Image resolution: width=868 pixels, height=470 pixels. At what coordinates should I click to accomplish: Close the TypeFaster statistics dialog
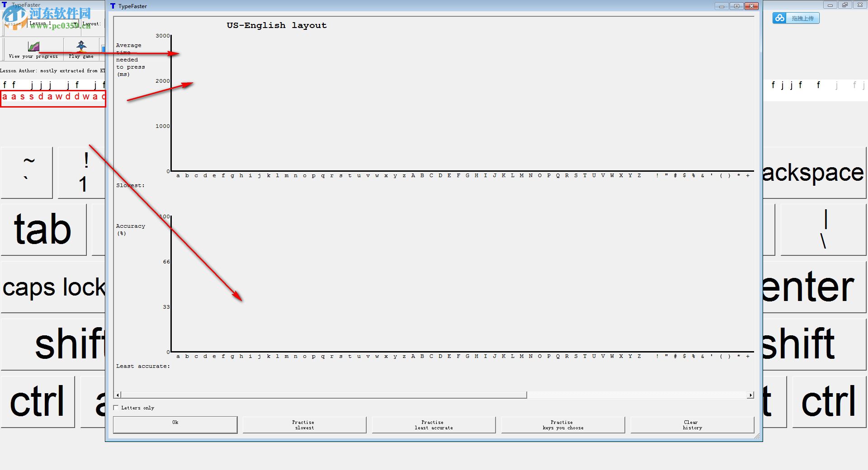pos(752,6)
